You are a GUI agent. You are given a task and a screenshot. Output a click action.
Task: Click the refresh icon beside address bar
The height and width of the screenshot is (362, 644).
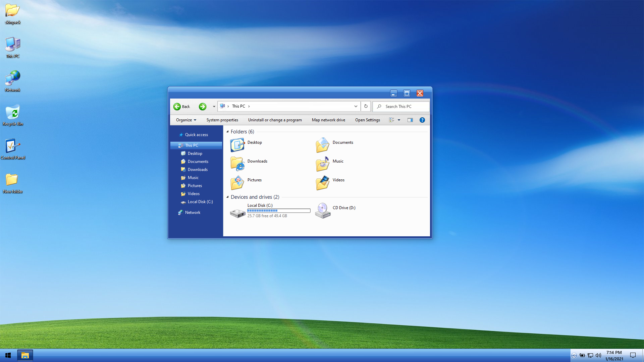point(366,106)
